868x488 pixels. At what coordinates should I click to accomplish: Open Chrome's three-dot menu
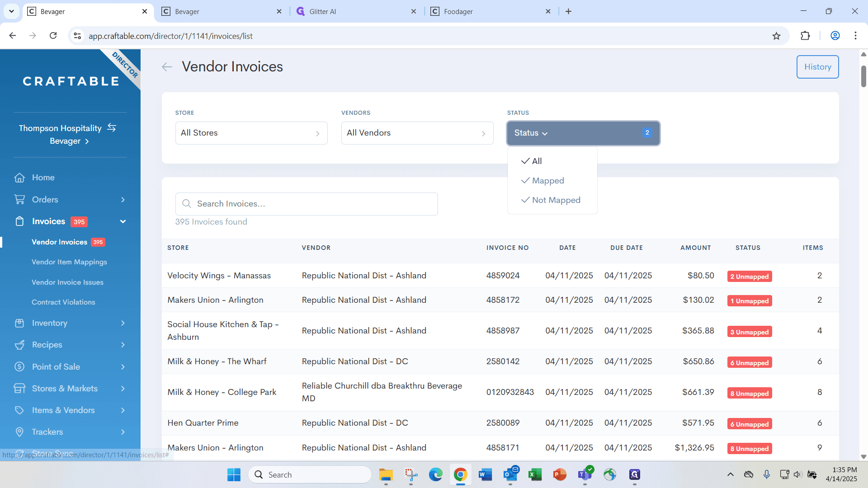(x=855, y=36)
